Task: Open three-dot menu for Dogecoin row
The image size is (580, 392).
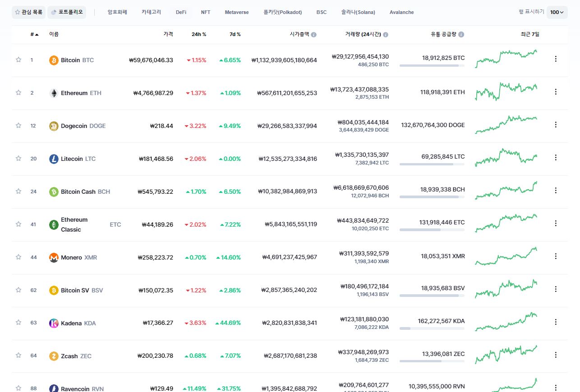Action: point(556,124)
